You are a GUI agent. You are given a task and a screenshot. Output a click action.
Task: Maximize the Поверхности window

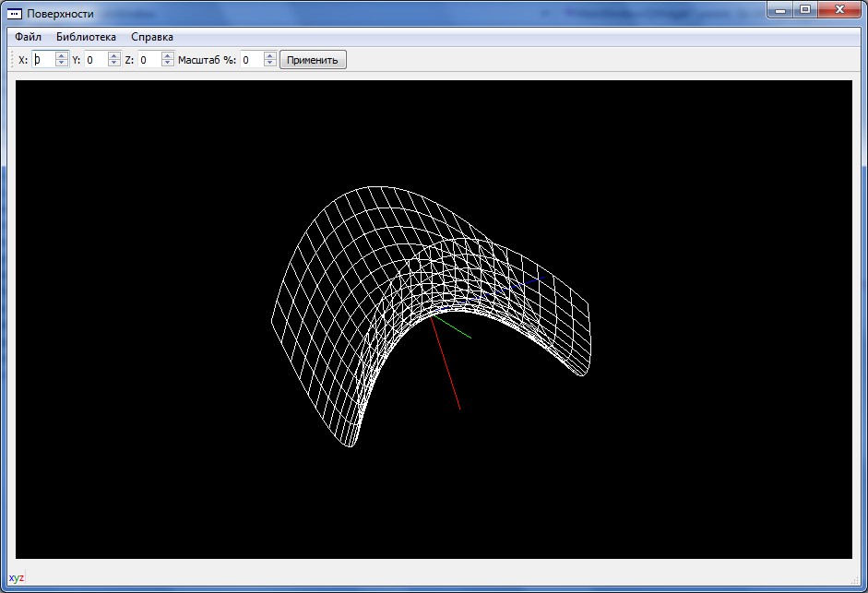pos(805,10)
